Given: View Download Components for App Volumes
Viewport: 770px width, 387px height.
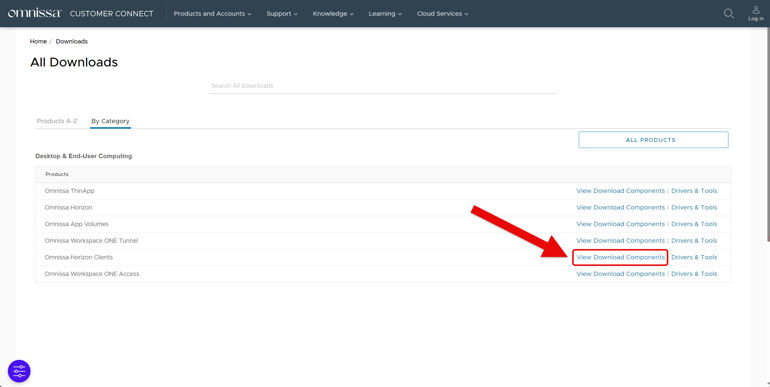Looking at the screenshot, I should [x=621, y=224].
